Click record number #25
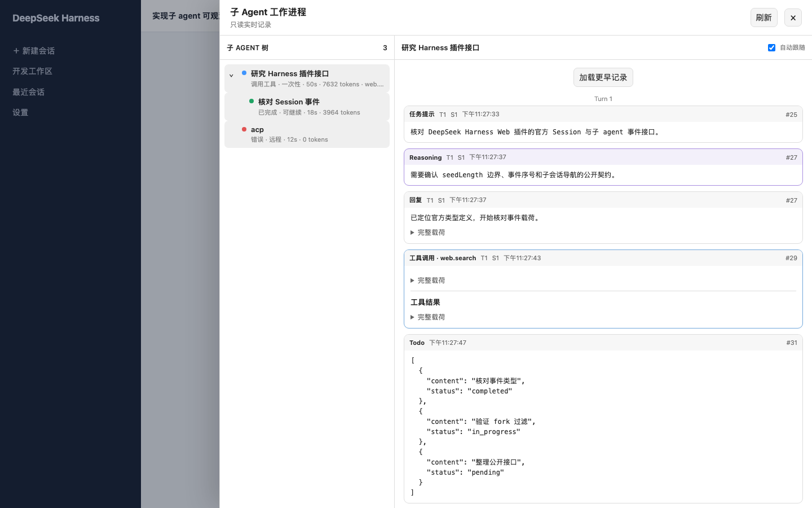Screen dimensions: 812x508 point(791,115)
